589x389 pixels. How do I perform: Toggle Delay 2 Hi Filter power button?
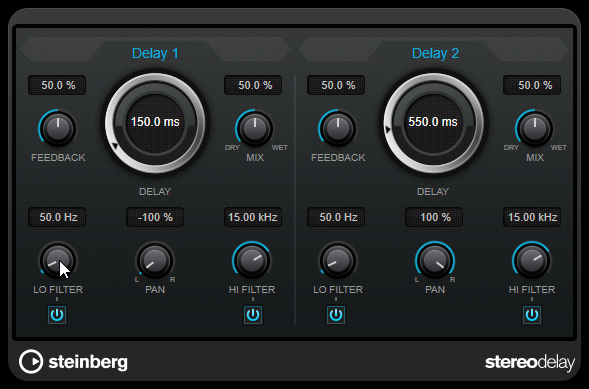point(532,315)
